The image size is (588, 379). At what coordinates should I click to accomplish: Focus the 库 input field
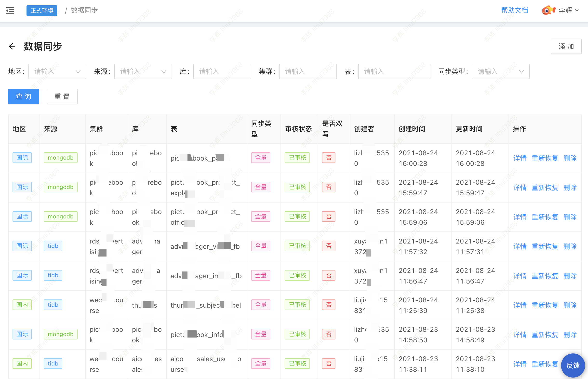222,72
